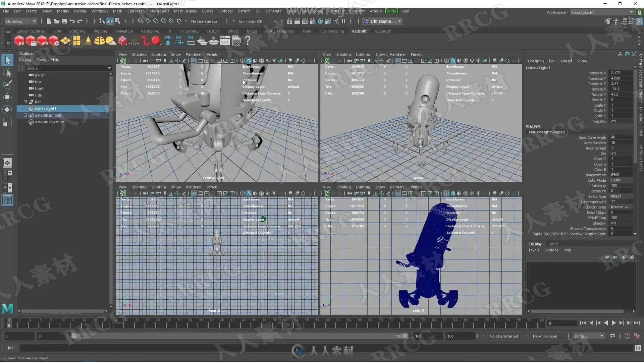Image resolution: width=644 pixels, height=362 pixels.
Task: Open the Mesh Tools menu
Action: click(159, 11)
